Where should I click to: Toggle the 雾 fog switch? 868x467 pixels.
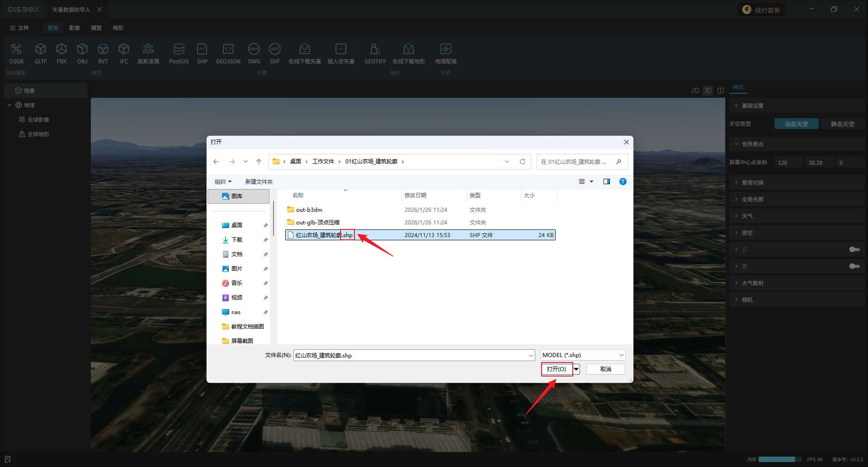854,266
